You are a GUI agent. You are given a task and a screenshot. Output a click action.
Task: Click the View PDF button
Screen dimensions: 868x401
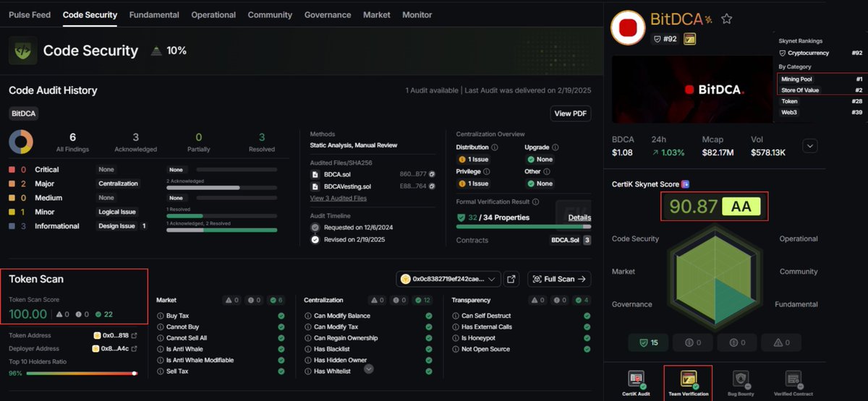coord(571,113)
